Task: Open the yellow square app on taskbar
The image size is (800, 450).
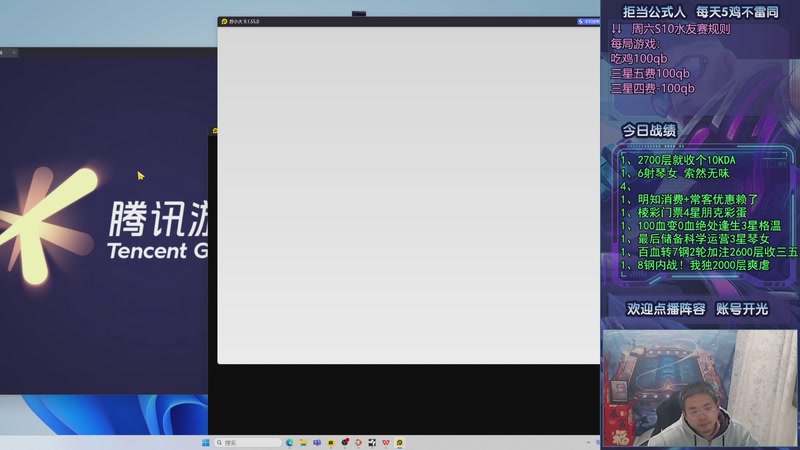Action: pos(331,442)
